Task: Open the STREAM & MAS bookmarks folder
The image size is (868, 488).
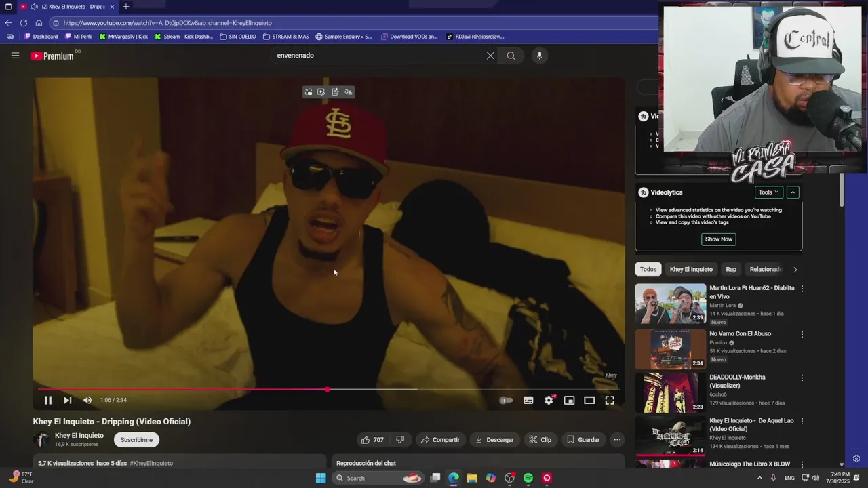Action: click(x=285, y=37)
